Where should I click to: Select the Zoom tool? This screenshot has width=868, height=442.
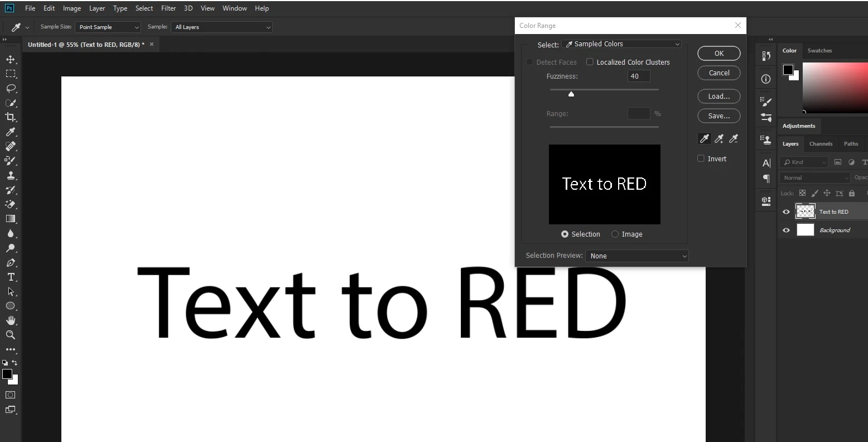click(x=11, y=335)
